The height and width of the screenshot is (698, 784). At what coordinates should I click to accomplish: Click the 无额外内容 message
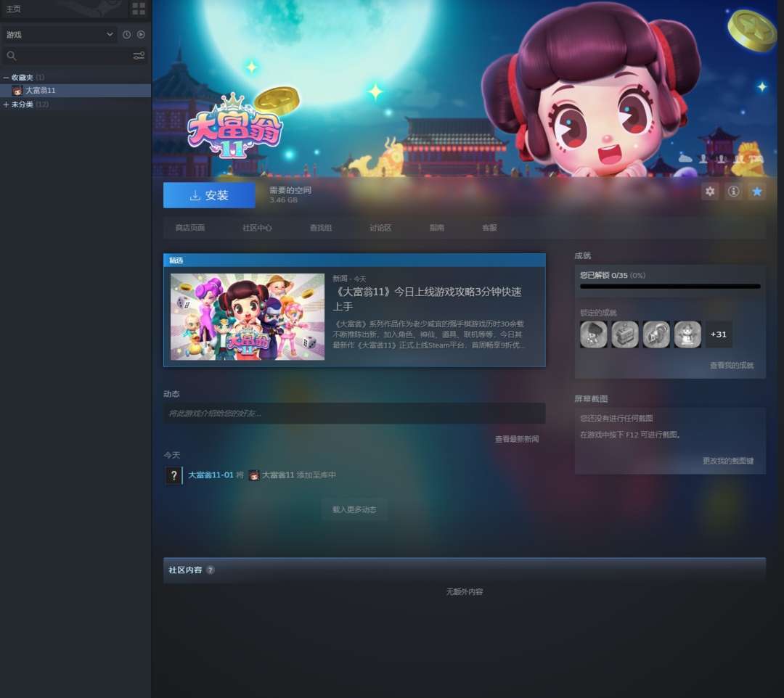coord(465,592)
